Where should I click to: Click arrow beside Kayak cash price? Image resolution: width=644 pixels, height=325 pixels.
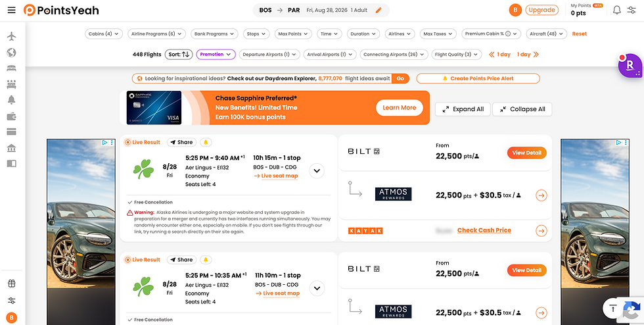[541, 231]
